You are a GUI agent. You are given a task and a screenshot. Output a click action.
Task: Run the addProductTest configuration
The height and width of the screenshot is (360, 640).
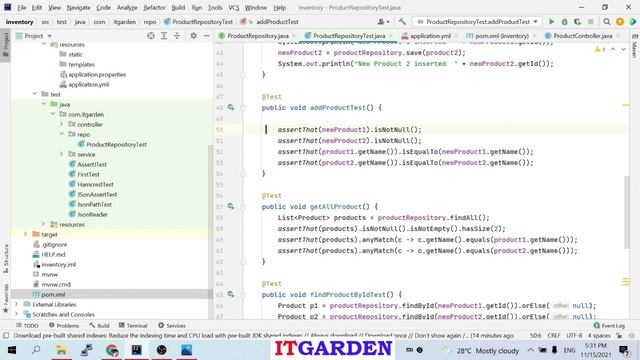pyautogui.click(x=551, y=22)
